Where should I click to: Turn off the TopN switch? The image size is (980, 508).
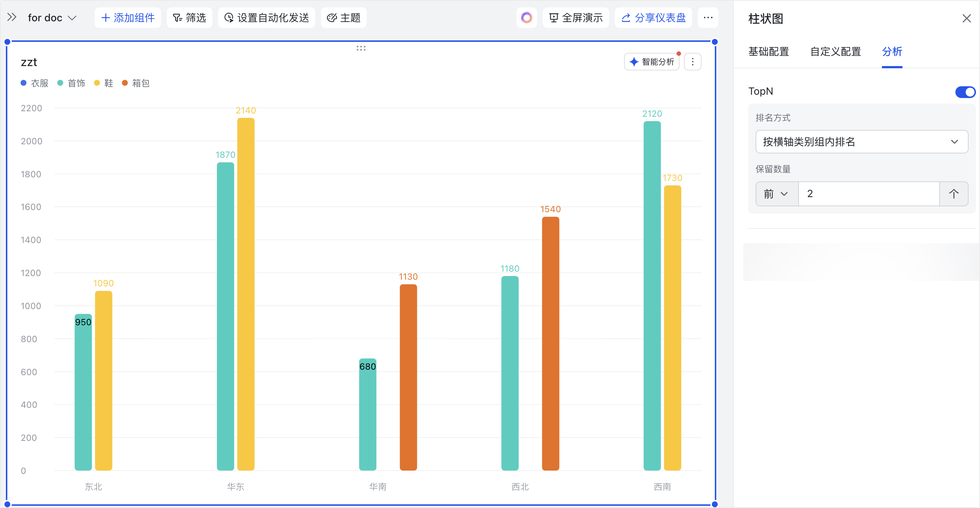coord(965,92)
